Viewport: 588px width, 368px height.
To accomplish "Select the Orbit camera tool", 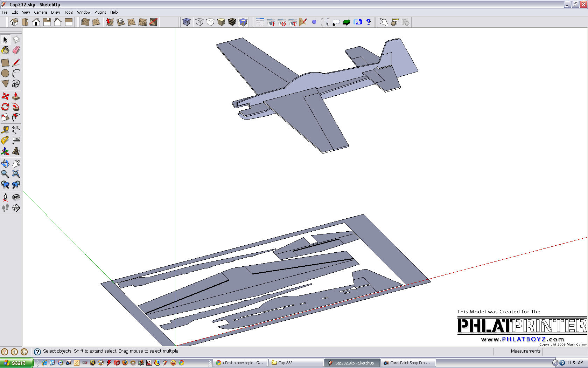I will click(x=5, y=164).
